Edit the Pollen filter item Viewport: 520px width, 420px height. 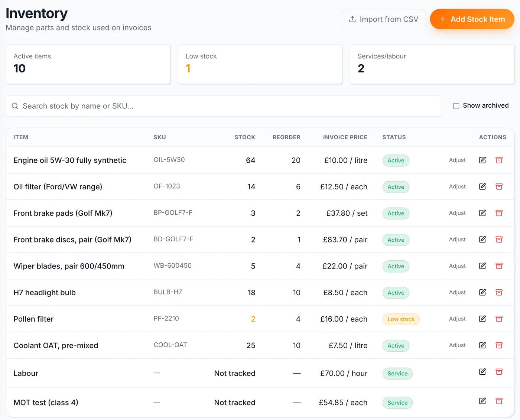point(482,319)
